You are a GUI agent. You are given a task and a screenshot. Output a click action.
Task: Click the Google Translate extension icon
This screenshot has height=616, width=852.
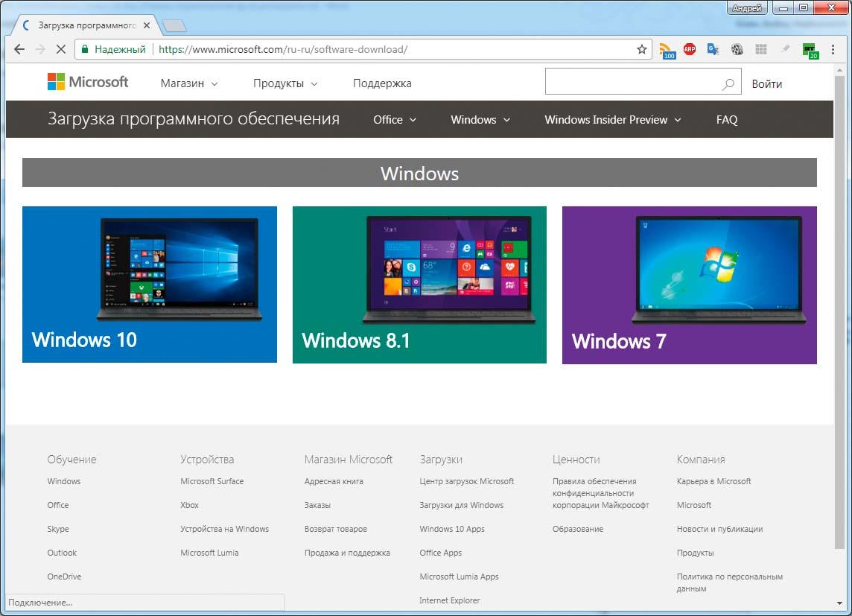click(x=713, y=50)
